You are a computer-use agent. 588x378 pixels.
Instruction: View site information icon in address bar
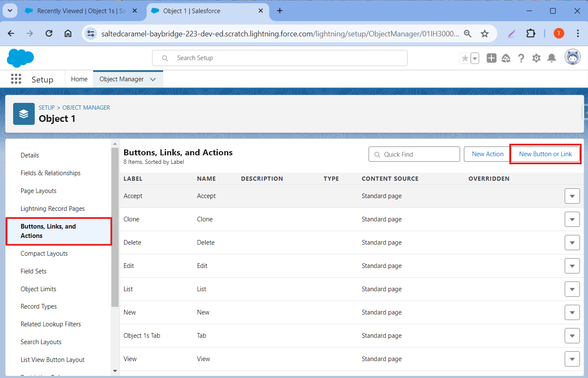point(90,34)
